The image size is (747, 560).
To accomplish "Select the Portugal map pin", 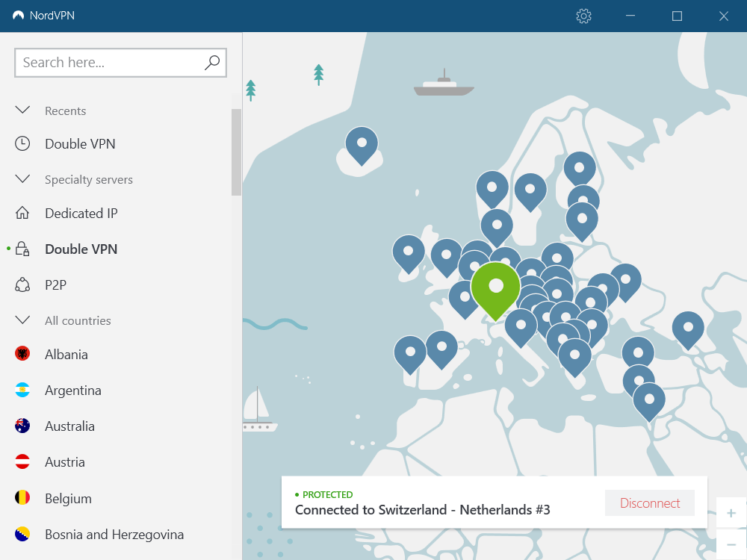I will [410, 354].
